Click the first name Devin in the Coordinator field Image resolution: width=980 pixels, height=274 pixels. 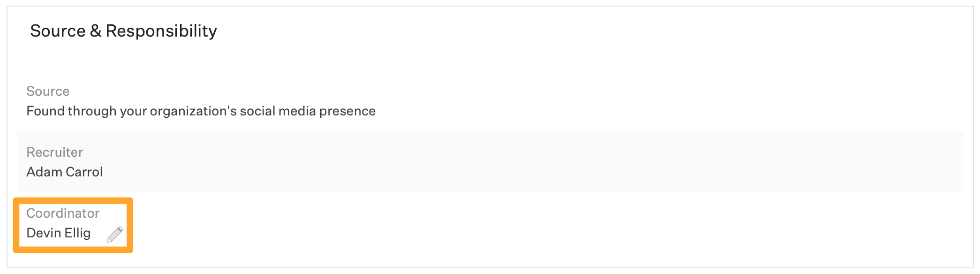click(44, 233)
